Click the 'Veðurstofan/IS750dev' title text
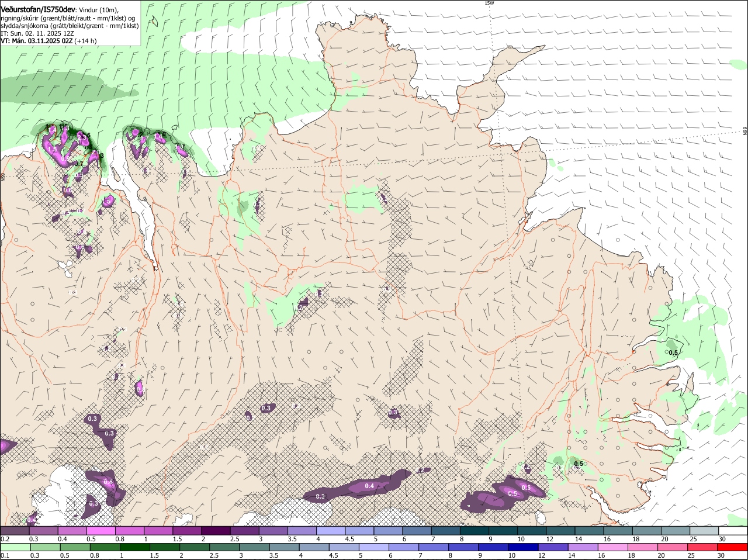Image resolution: width=748 pixels, height=560 pixels. (38, 10)
